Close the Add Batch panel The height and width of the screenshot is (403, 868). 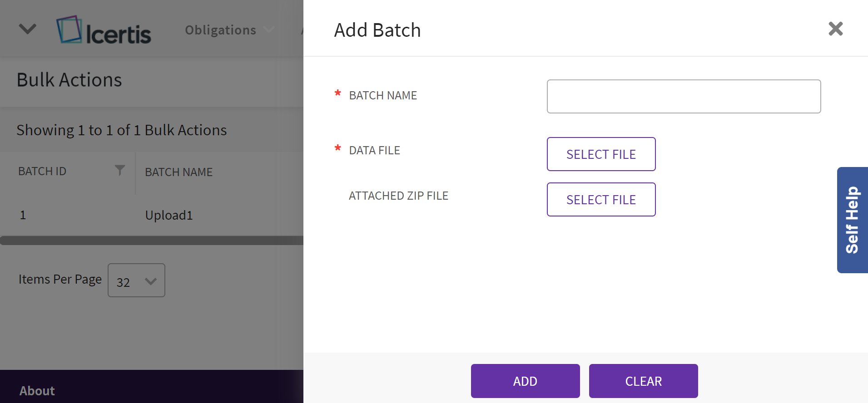tap(835, 29)
